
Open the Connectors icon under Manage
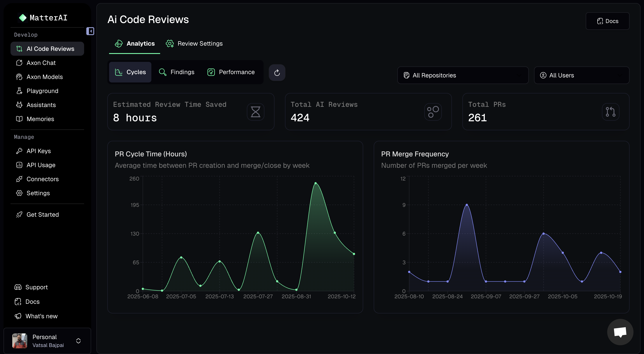(x=19, y=179)
